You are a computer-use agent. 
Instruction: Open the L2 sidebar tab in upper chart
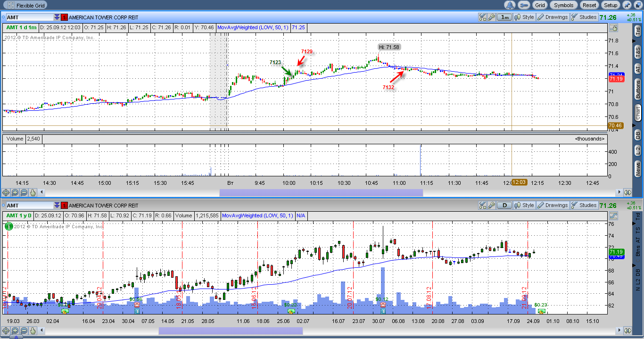[x=638, y=151]
